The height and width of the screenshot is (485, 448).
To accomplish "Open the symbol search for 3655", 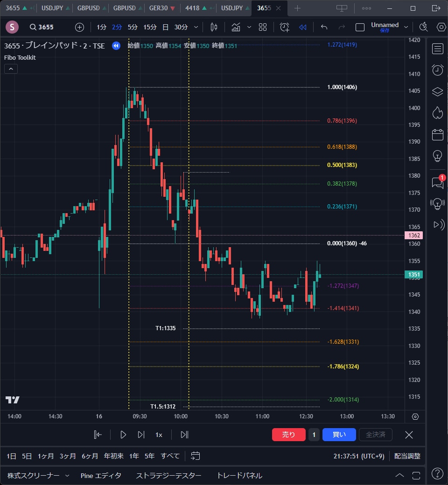I will click(42, 27).
